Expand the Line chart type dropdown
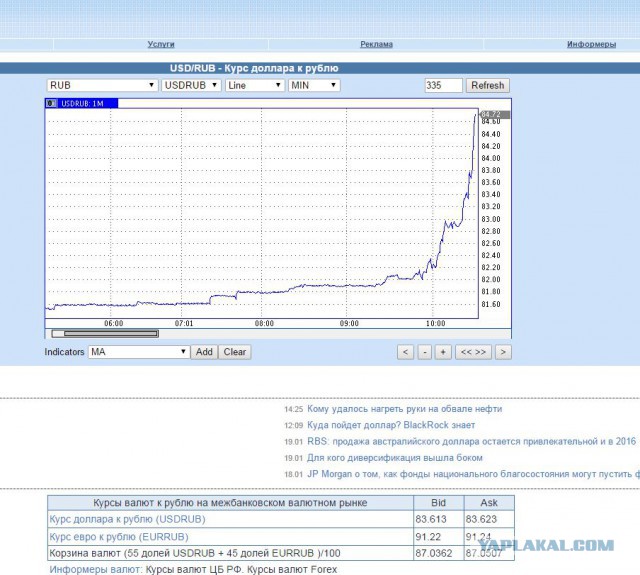640x575 pixels. pyautogui.click(x=254, y=86)
